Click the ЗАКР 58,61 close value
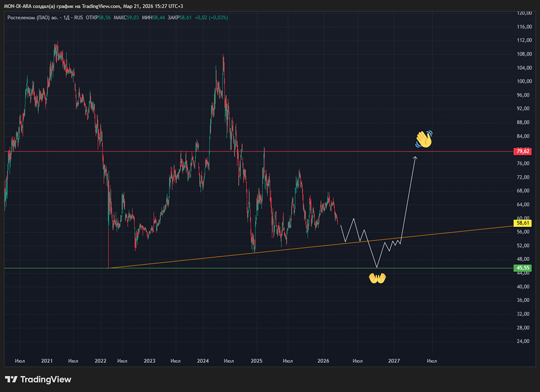 [179, 18]
